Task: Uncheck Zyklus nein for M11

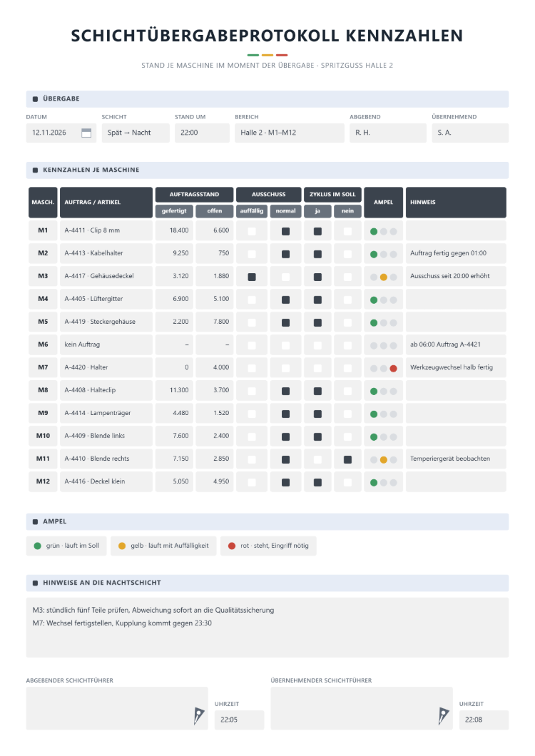Action: point(347,459)
